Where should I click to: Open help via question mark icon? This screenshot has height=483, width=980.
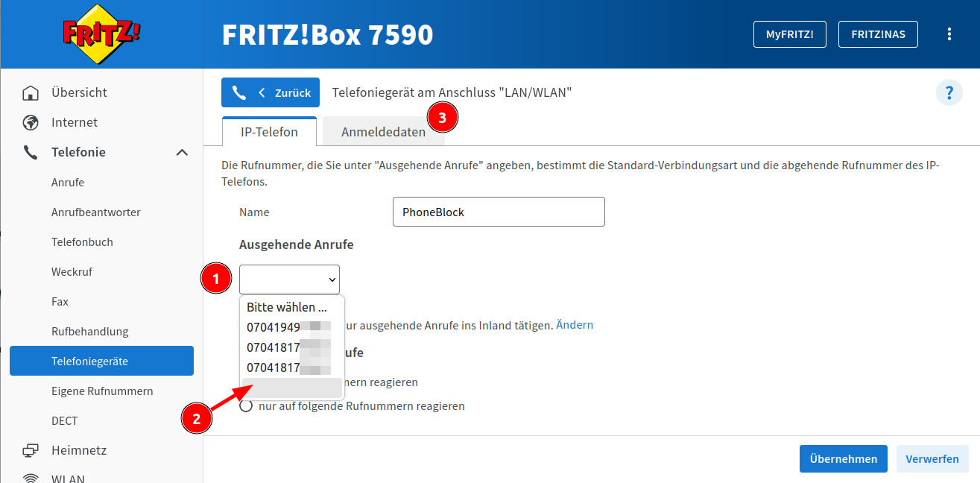tap(949, 93)
